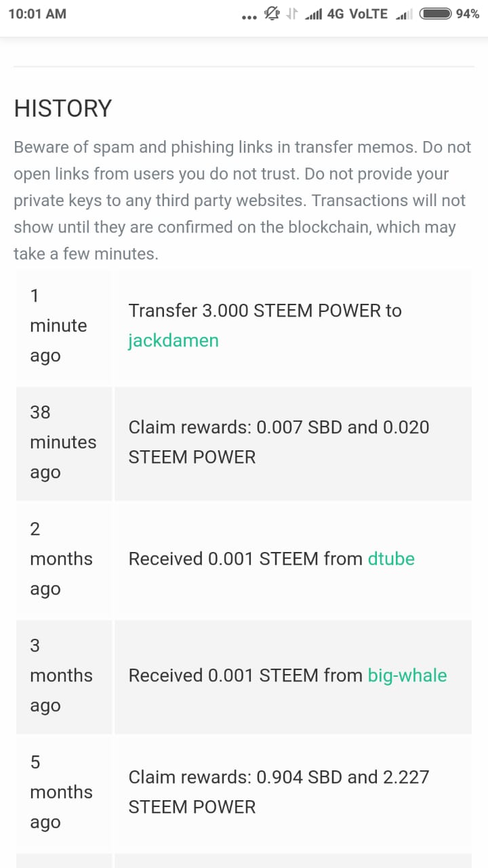Tap the 4G VoLTE network indicator
This screenshot has height=868, width=488.
point(357,14)
